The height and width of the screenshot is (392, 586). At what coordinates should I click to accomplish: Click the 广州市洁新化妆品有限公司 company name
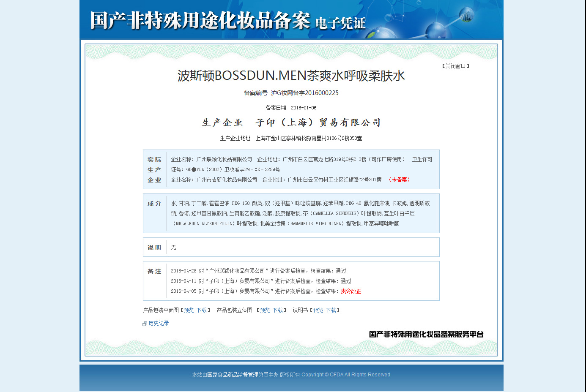pyautogui.click(x=227, y=180)
